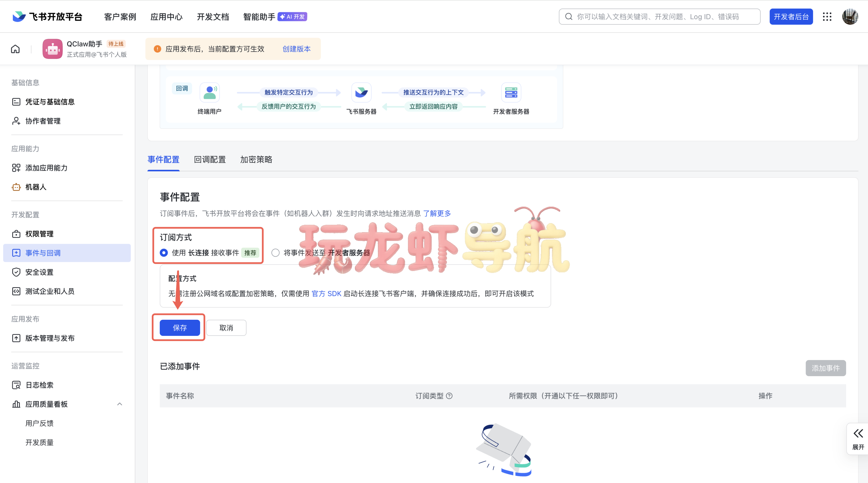Open 安全设置 sidebar item
Image resolution: width=868 pixels, height=483 pixels.
(x=67, y=272)
